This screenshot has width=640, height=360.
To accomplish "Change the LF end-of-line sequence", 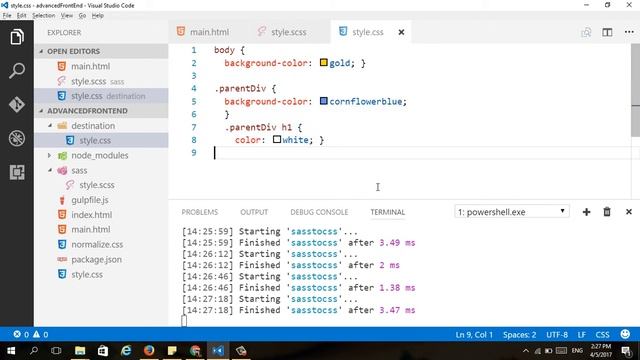I will click(x=582, y=335).
